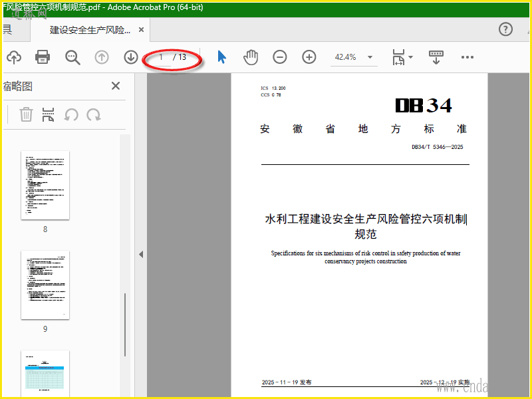Rotate page counterclockwise
Viewport: 532px width, 399px height.
71,115
